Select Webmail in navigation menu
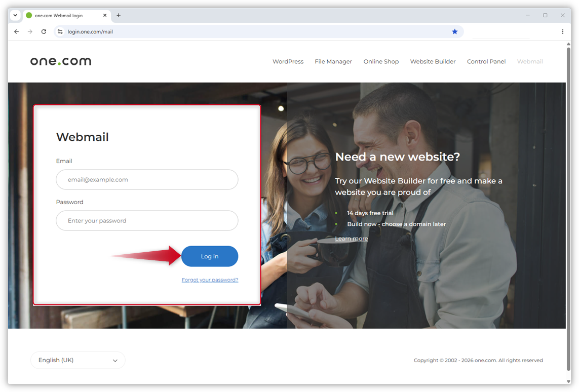This screenshot has height=392, width=579. pyautogui.click(x=529, y=62)
